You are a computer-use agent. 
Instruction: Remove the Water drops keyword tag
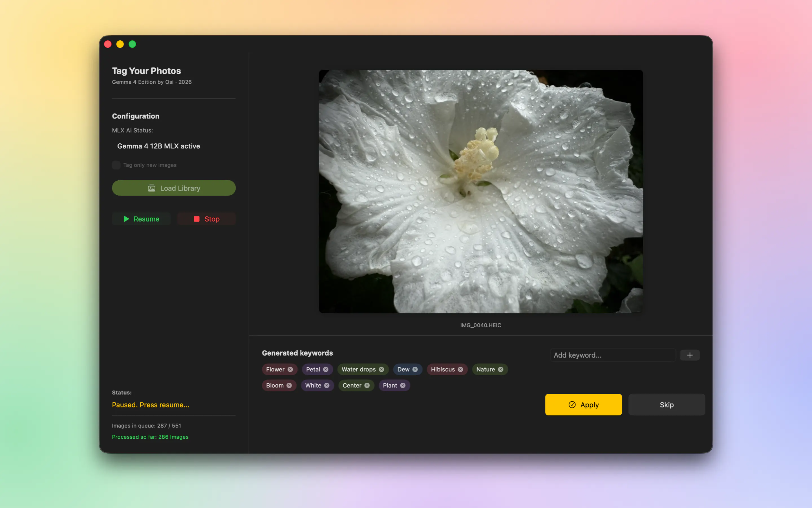pyautogui.click(x=381, y=369)
